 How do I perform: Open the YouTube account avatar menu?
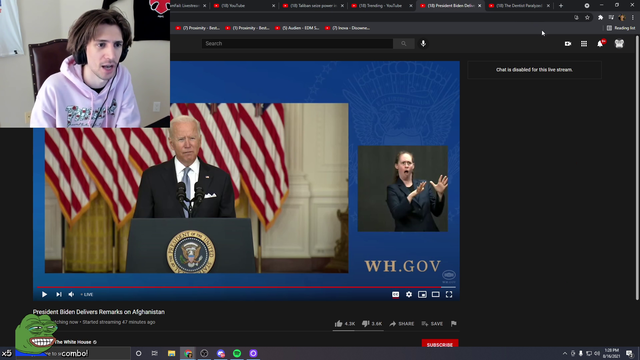619,43
